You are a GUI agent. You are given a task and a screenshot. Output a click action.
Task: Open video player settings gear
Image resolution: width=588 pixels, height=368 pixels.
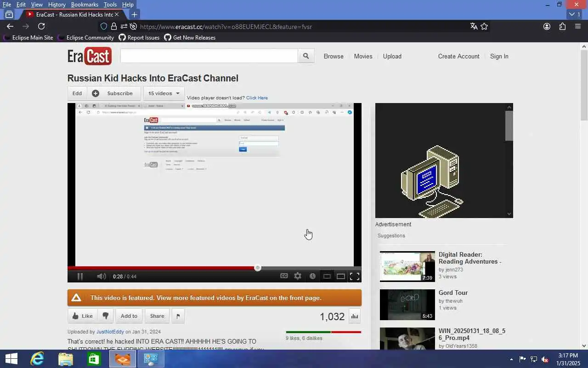coord(298,276)
